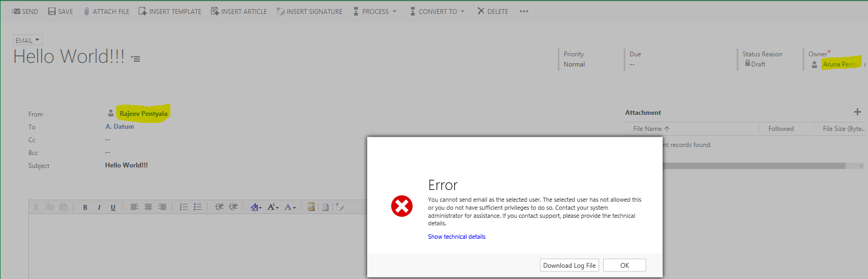Click the Cc field value
This screenshot has height=279, width=868.
108,139
